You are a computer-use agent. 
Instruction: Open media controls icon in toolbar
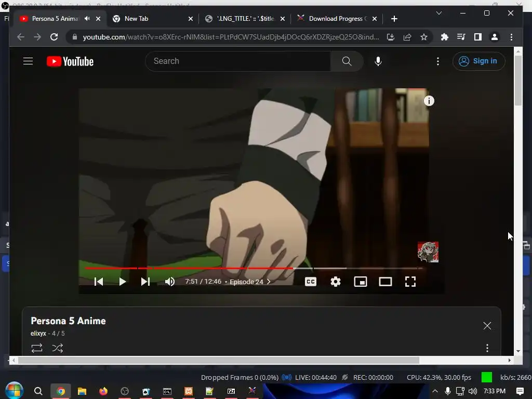coord(461,37)
